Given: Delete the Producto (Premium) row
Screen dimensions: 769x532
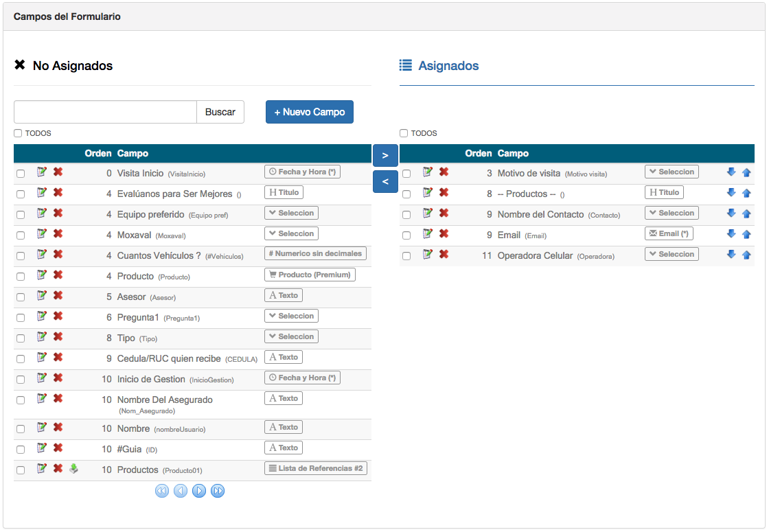Looking at the screenshot, I should click(58, 275).
